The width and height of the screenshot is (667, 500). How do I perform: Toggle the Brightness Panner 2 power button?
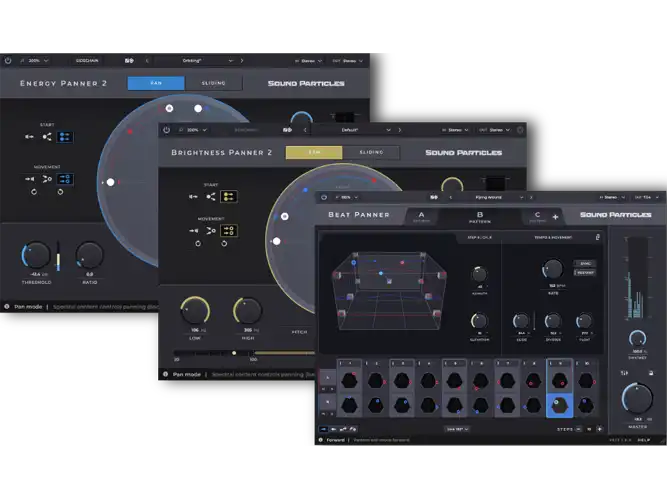click(166, 130)
